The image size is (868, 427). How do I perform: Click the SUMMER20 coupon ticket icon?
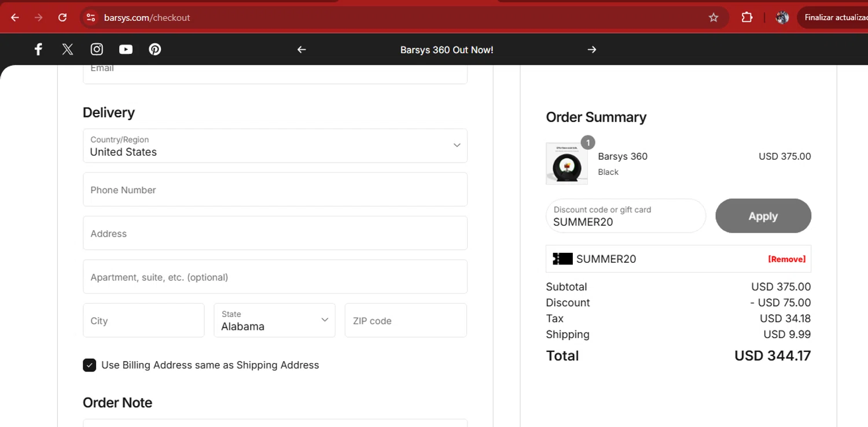click(x=562, y=259)
